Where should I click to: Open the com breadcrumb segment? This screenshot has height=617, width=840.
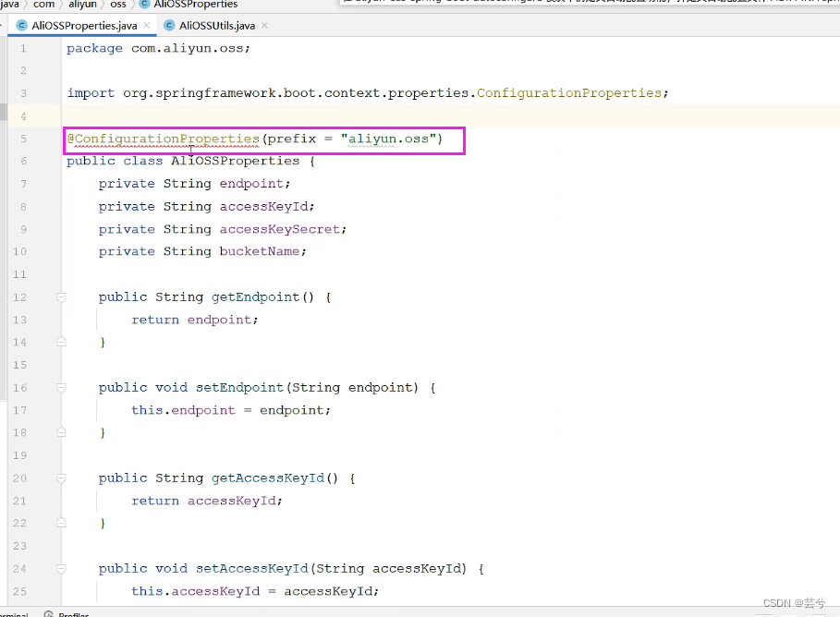click(x=44, y=5)
